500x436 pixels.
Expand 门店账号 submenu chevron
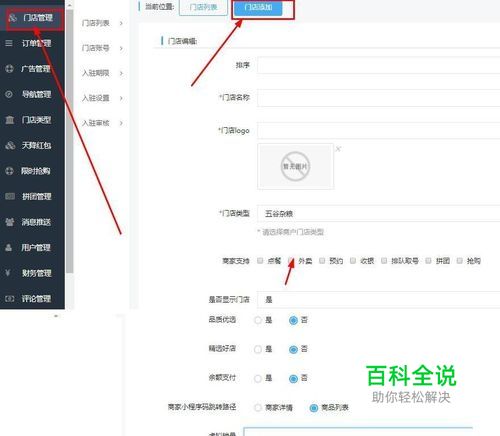[121, 48]
